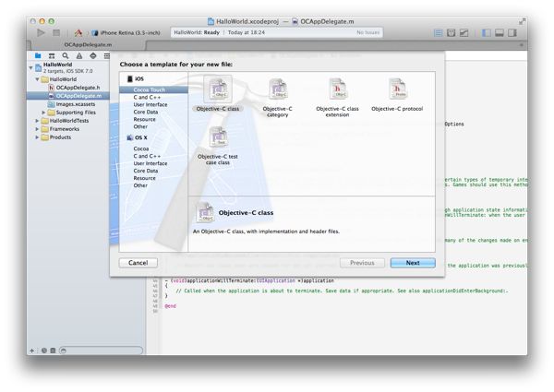Select Images.xcassets in the navigator
This screenshot has height=392, width=554.
pos(71,104)
